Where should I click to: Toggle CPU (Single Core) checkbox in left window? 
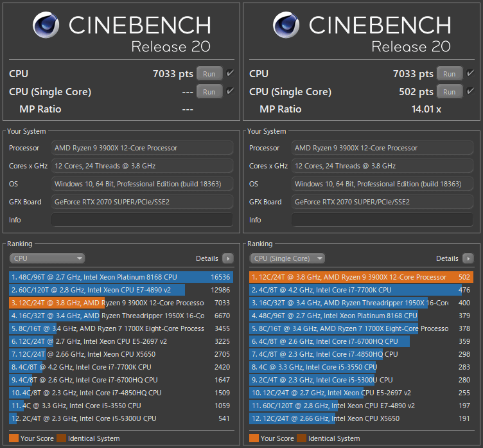230,91
